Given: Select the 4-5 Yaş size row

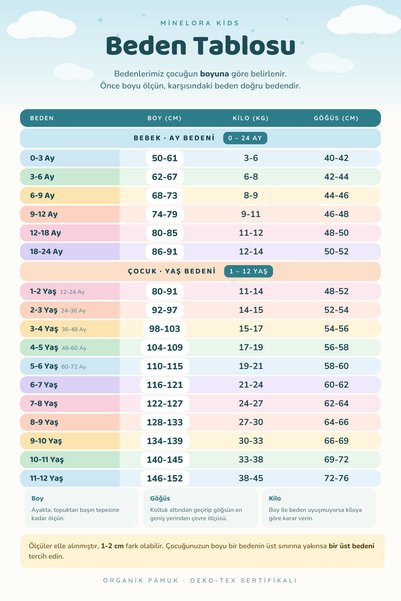Looking at the screenshot, I should 200,348.
